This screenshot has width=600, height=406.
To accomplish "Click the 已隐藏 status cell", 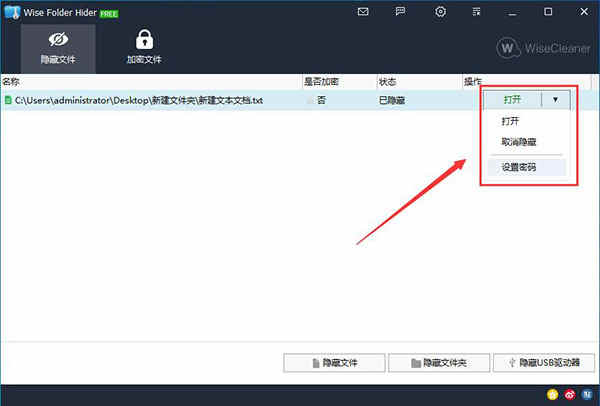I will click(x=392, y=100).
